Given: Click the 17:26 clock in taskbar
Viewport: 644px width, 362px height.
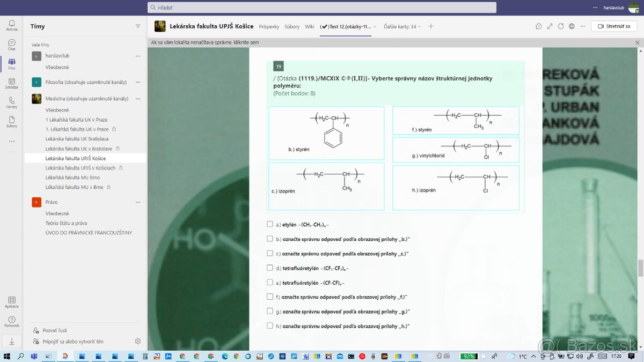Looking at the screenshot, I should point(616,356).
